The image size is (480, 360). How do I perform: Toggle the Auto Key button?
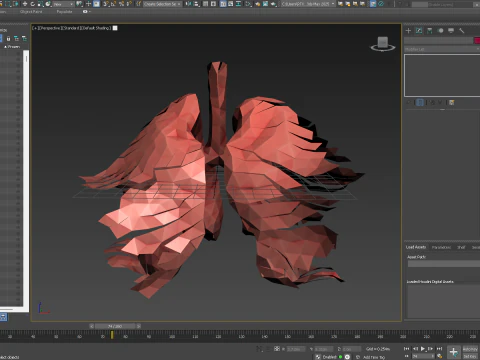(x=470, y=349)
